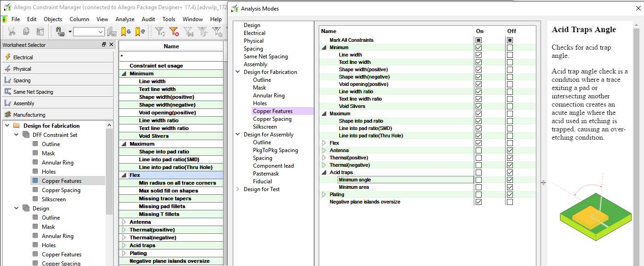
Task: Click the Cut scissors toolbar icon
Action: tap(12, 31)
